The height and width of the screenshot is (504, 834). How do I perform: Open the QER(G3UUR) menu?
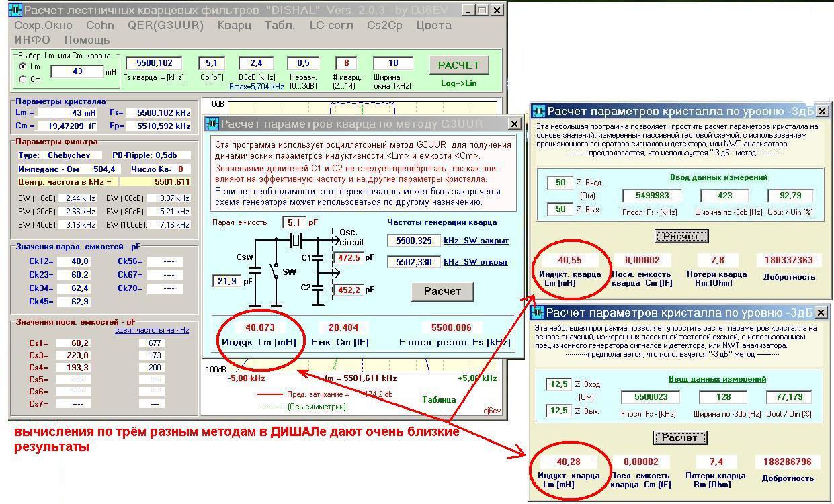pyautogui.click(x=165, y=26)
